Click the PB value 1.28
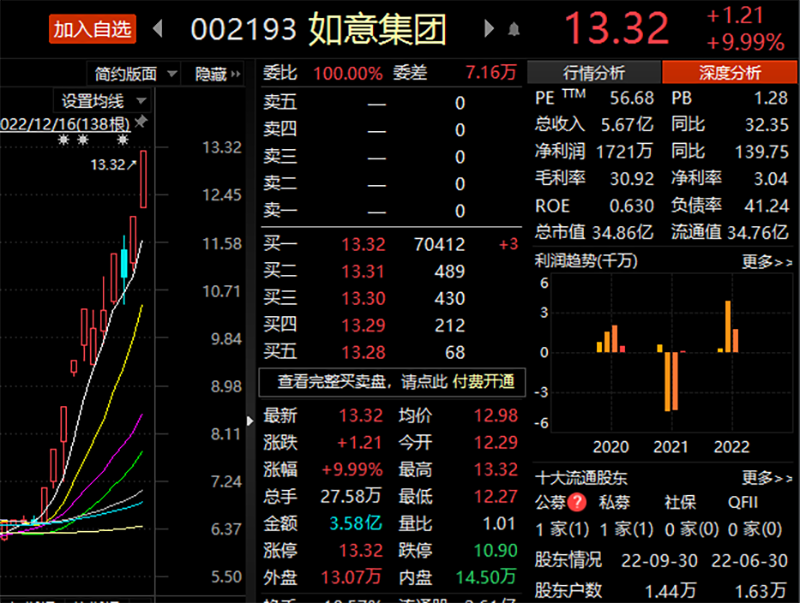This screenshot has width=800, height=603. click(x=771, y=98)
